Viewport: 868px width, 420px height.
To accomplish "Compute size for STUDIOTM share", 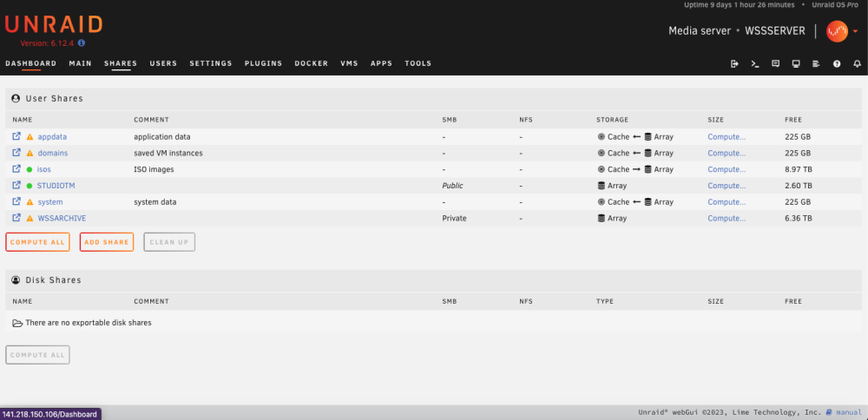I will tap(727, 186).
